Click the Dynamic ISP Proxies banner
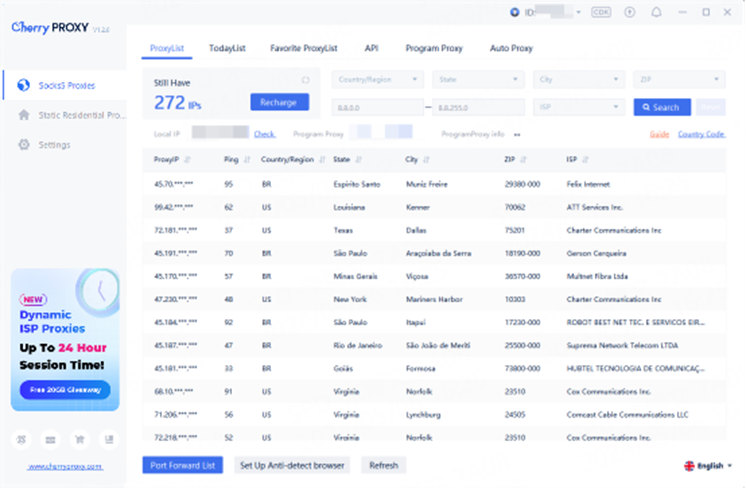The image size is (746, 488). pos(65,340)
